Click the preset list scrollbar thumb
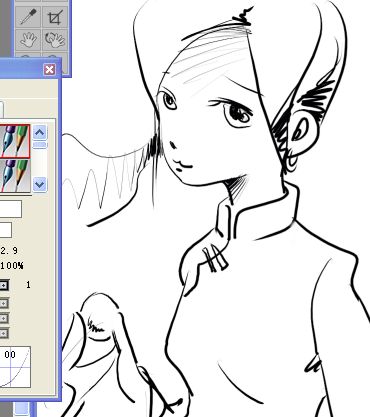The width and height of the screenshot is (370, 417). click(40, 145)
